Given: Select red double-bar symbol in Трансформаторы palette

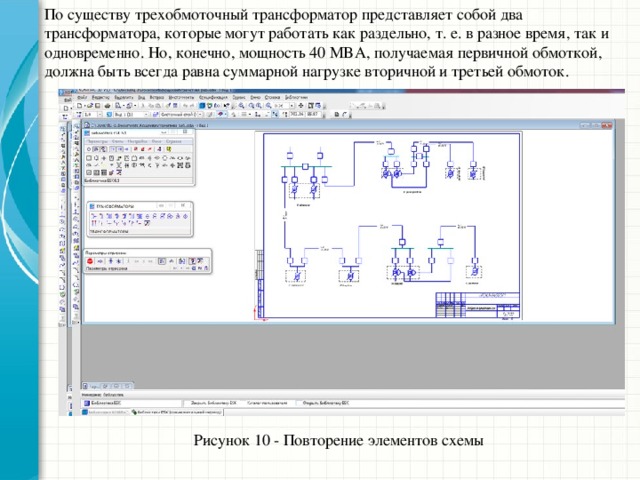Looking at the screenshot, I should (x=94, y=223).
